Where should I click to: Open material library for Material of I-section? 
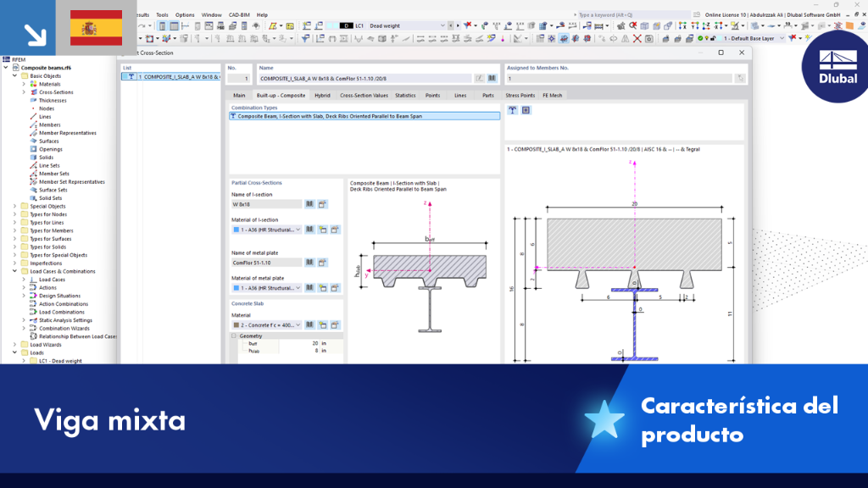310,230
